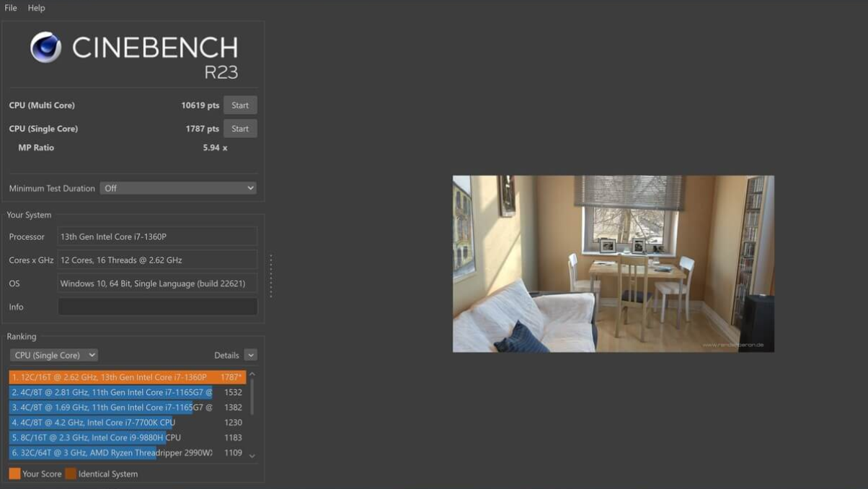Select the top-ranked i7-1360P entry

pyautogui.click(x=127, y=377)
